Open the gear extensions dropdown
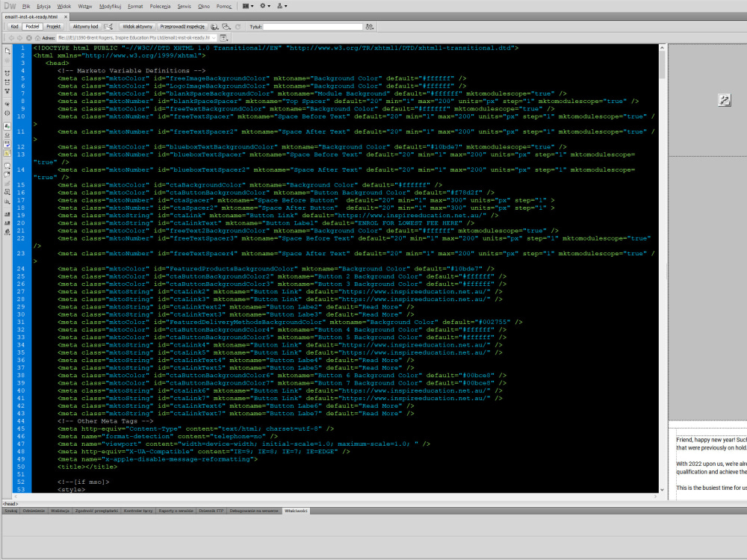Image resolution: width=747 pixels, height=560 pixels. pos(265,6)
